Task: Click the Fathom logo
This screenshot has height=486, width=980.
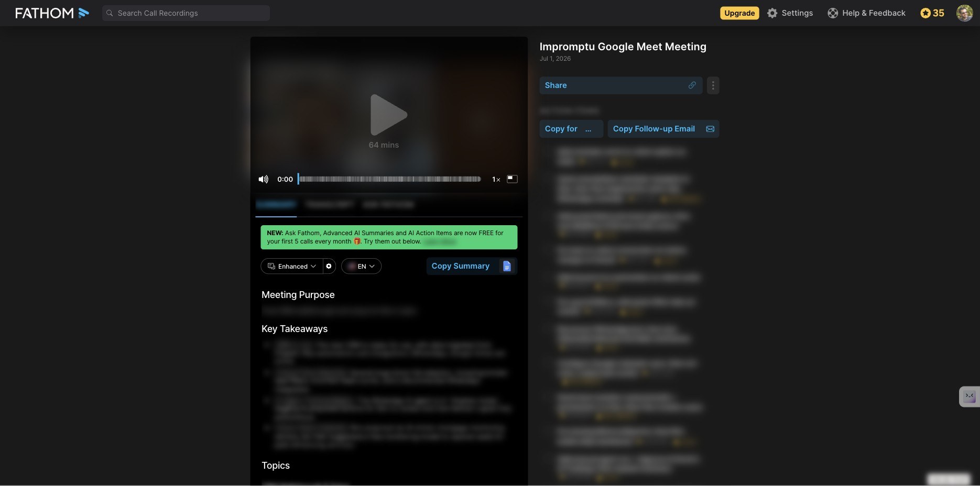Action: (52, 13)
